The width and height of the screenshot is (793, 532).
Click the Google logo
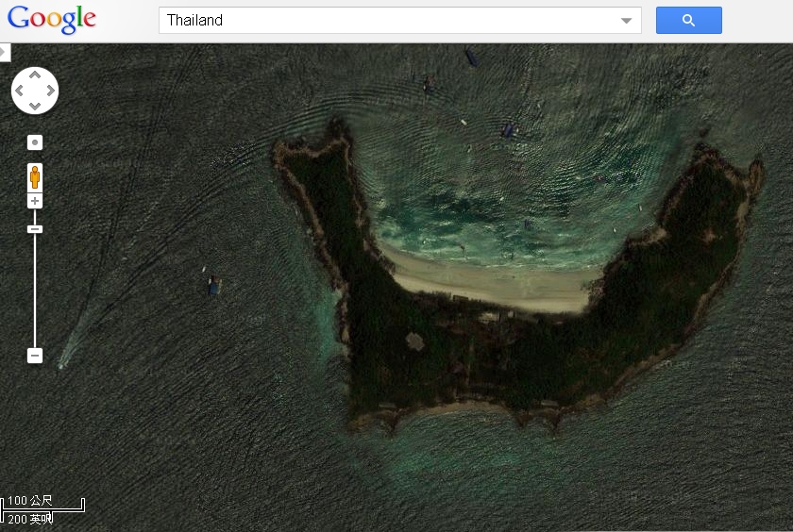point(52,20)
